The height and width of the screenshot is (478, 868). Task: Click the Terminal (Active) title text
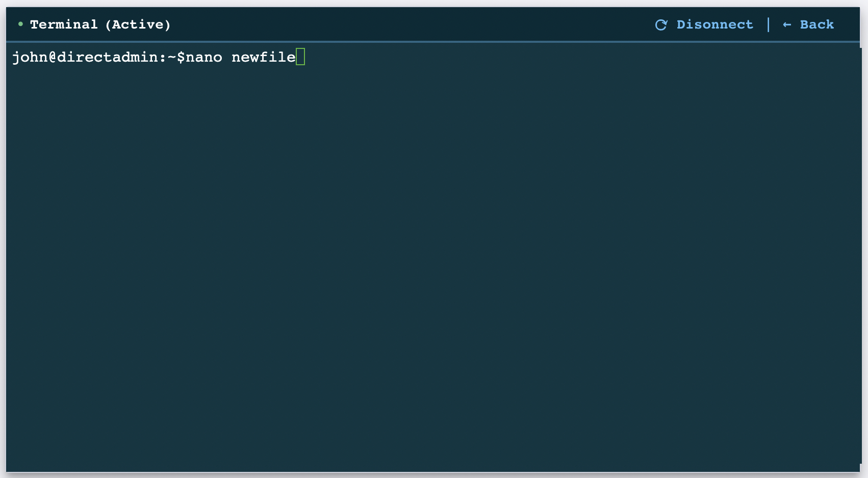point(99,24)
